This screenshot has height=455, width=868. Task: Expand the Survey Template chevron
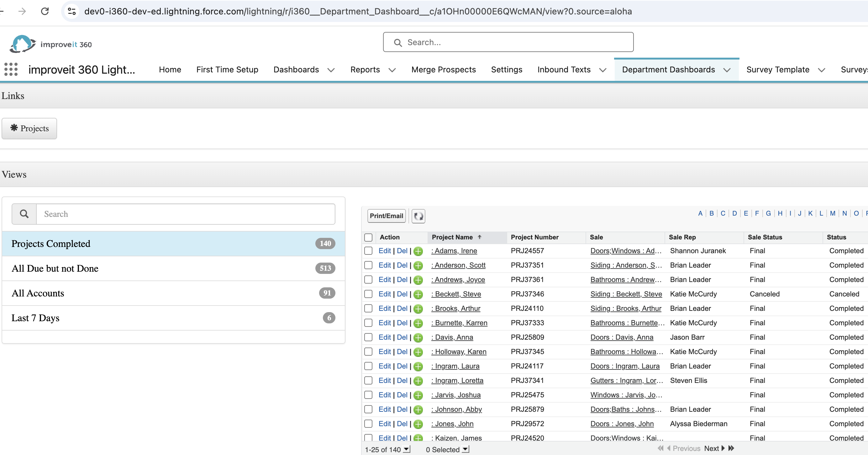click(822, 70)
